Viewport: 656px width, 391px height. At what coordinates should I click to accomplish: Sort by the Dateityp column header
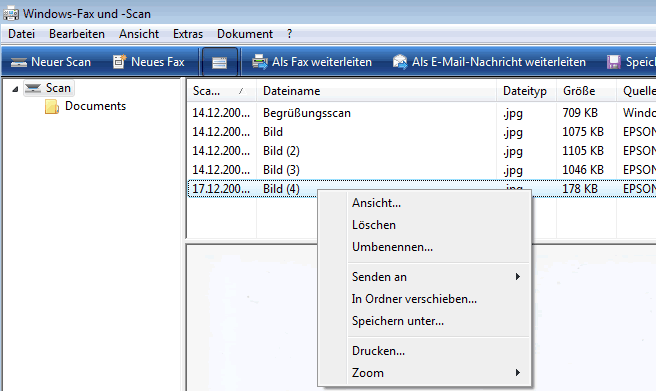point(526,91)
